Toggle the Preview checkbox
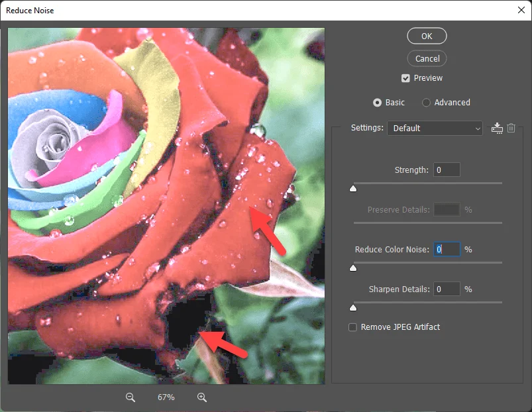 pos(405,78)
